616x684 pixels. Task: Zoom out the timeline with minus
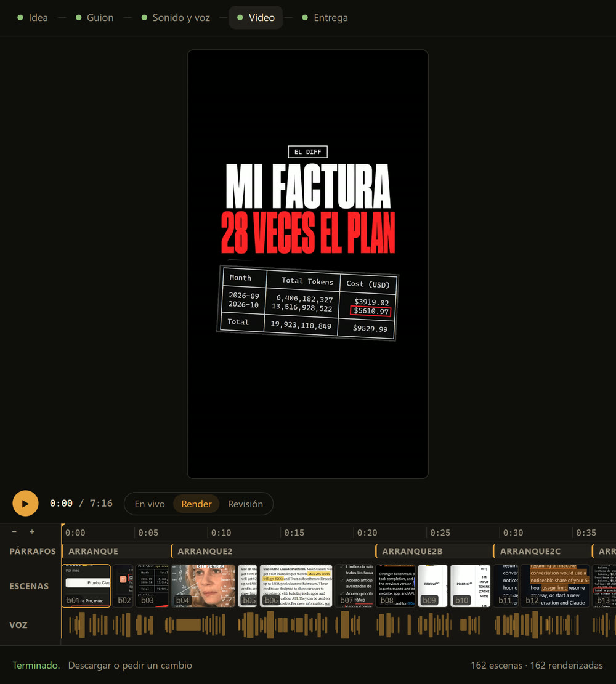[x=14, y=532]
